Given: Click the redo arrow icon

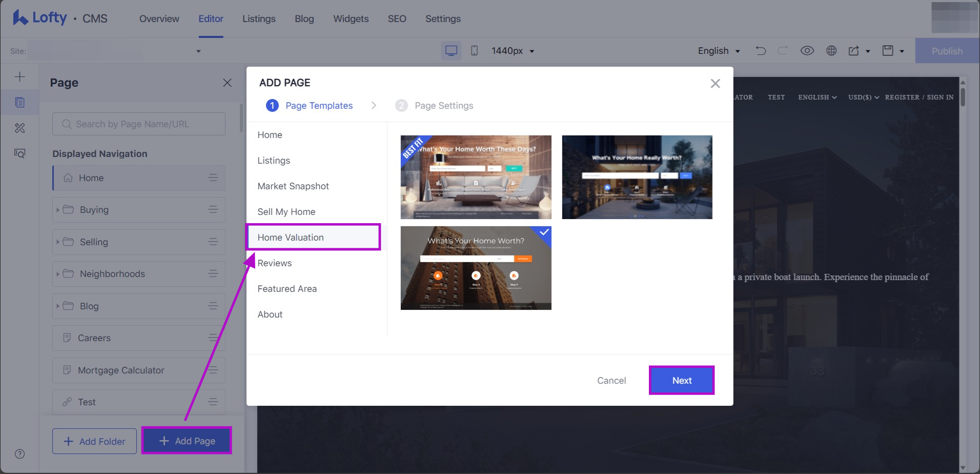Looking at the screenshot, I should [783, 51].
